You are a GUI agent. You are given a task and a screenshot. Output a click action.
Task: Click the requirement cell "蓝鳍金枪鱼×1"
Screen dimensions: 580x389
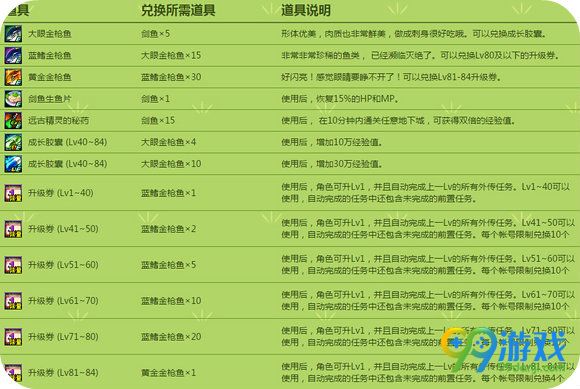(168, 193)
